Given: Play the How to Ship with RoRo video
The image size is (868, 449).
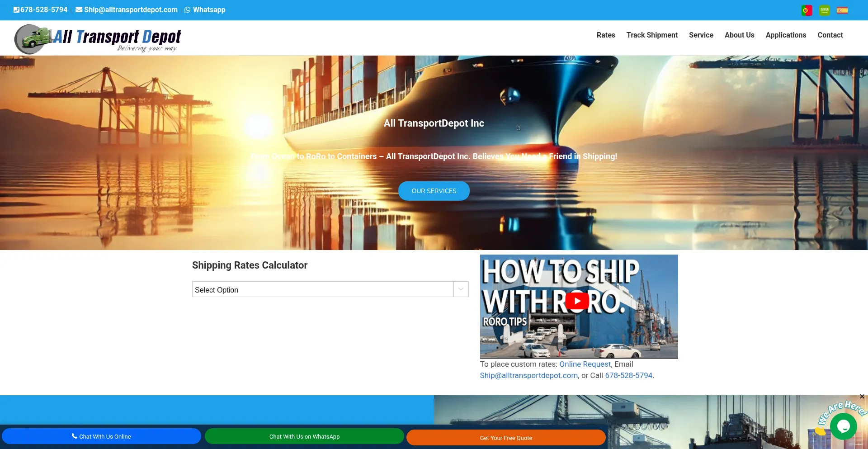Looking at the screenshot, I should tap(577, 301).
